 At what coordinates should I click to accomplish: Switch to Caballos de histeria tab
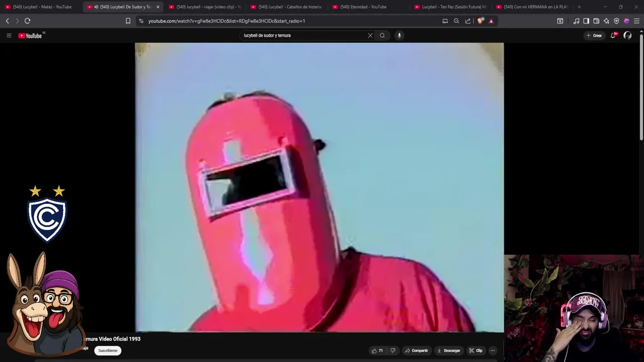[287, 7]
